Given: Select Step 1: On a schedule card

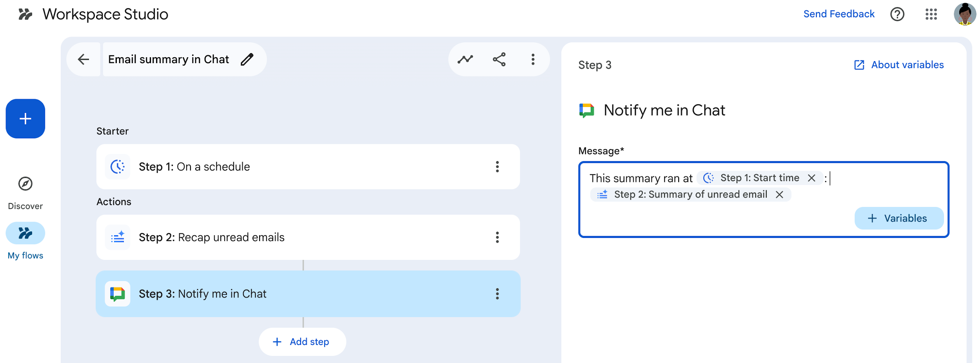Looking at the screenshot, I should [308, 167].
